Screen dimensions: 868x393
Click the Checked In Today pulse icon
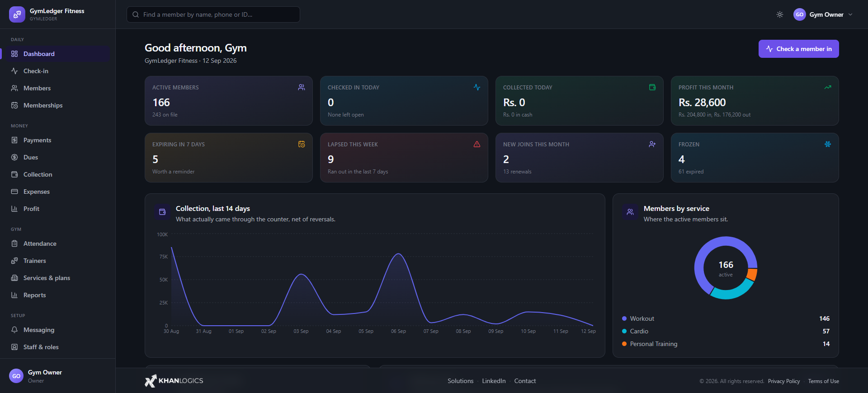477,87
